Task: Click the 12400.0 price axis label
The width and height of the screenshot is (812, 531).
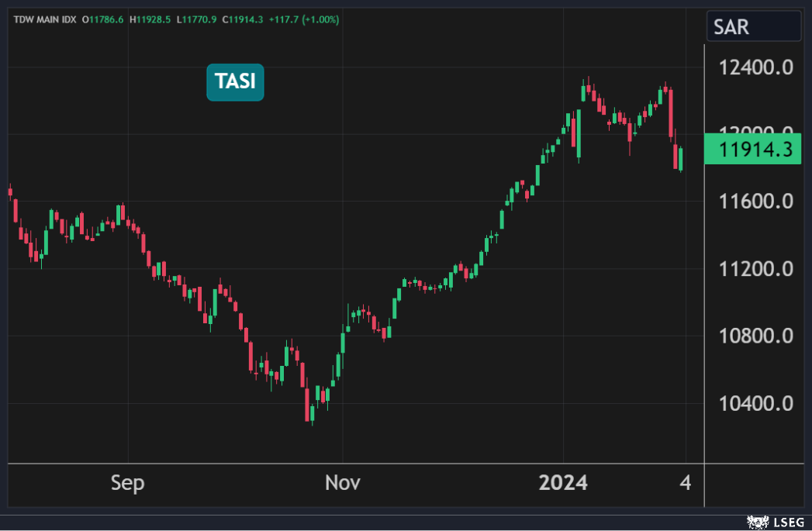Action: (756, 68)
